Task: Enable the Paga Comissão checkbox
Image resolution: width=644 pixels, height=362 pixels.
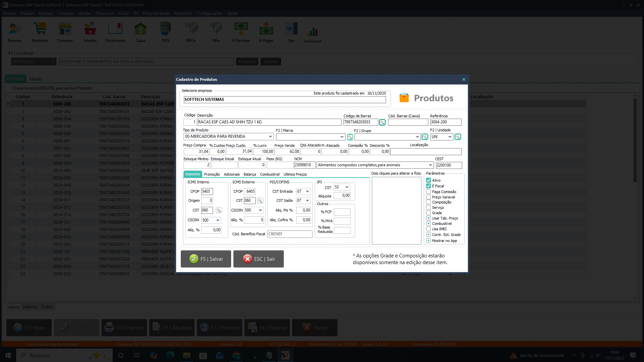Action: point(428,192)
